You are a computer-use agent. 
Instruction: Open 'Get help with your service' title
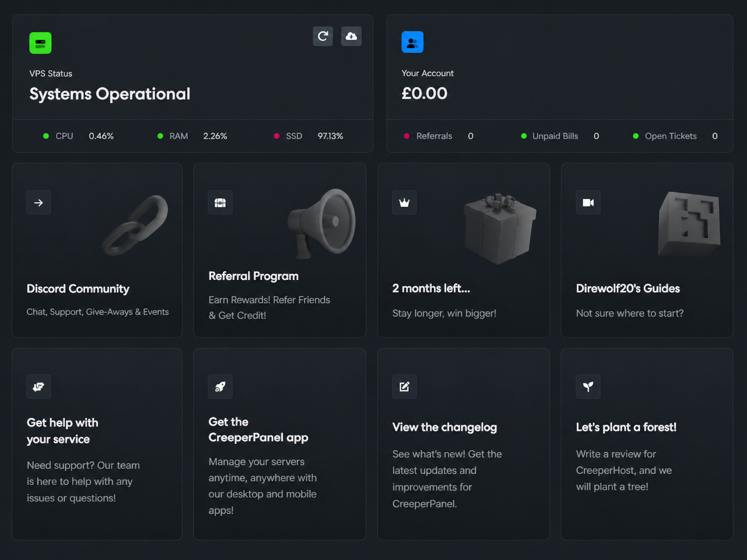[x=62, y=431]
